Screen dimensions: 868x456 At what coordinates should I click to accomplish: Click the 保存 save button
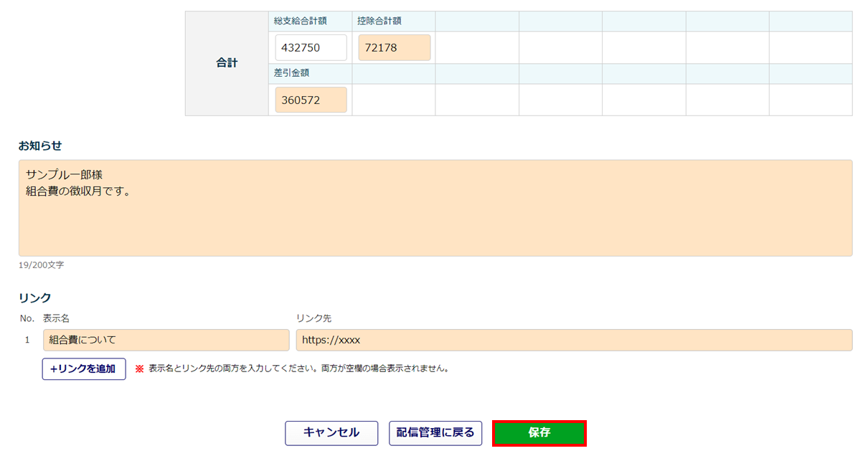pyautogui.click(x=539, y=433)
